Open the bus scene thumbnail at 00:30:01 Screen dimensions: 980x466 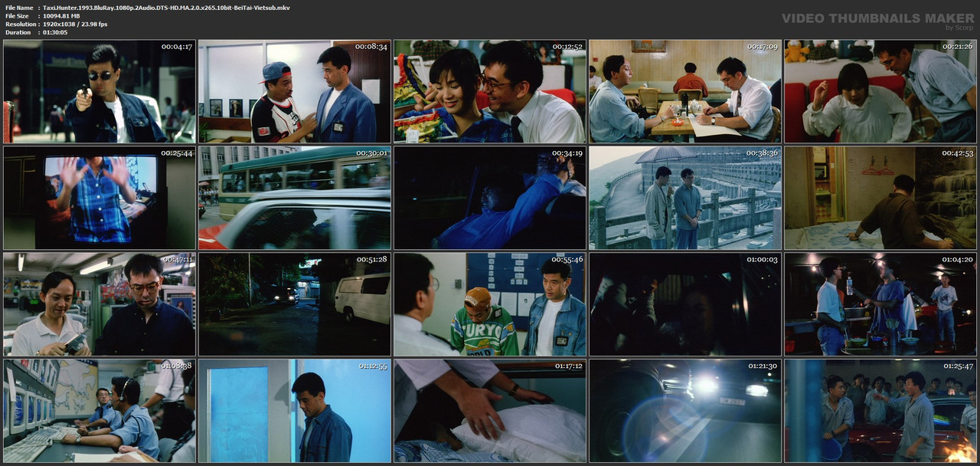coord(295,198)
